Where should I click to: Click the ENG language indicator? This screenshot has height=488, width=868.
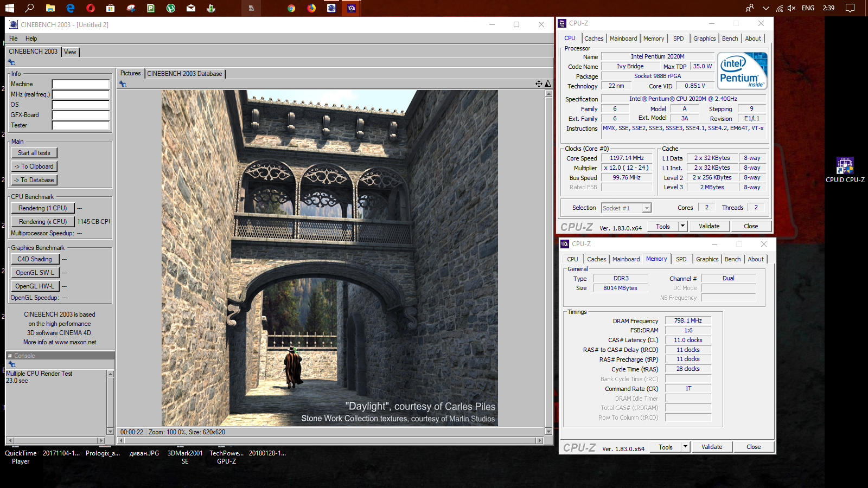click(x=808, y=8)
